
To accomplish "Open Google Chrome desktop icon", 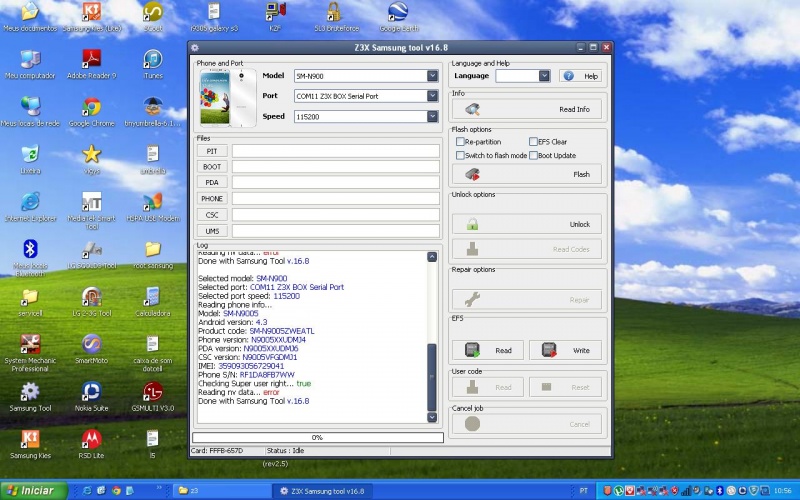I will [92, 112].
